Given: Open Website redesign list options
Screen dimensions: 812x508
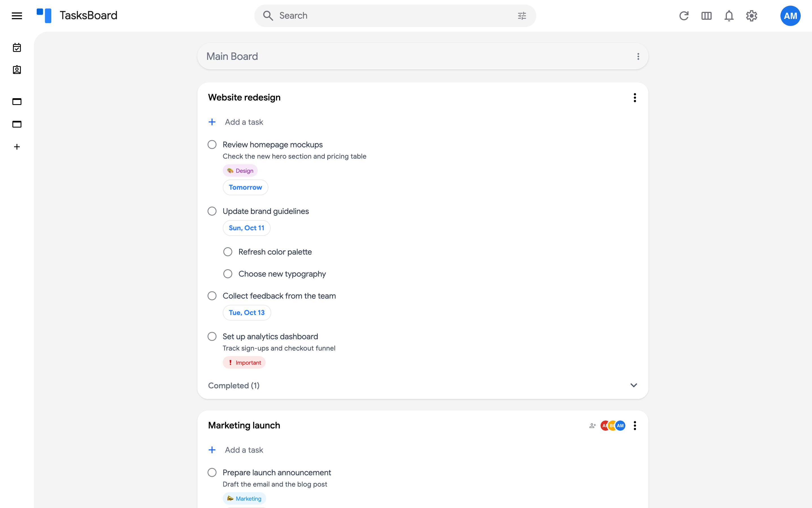Looking at the screenshot, I should point(635,98).
